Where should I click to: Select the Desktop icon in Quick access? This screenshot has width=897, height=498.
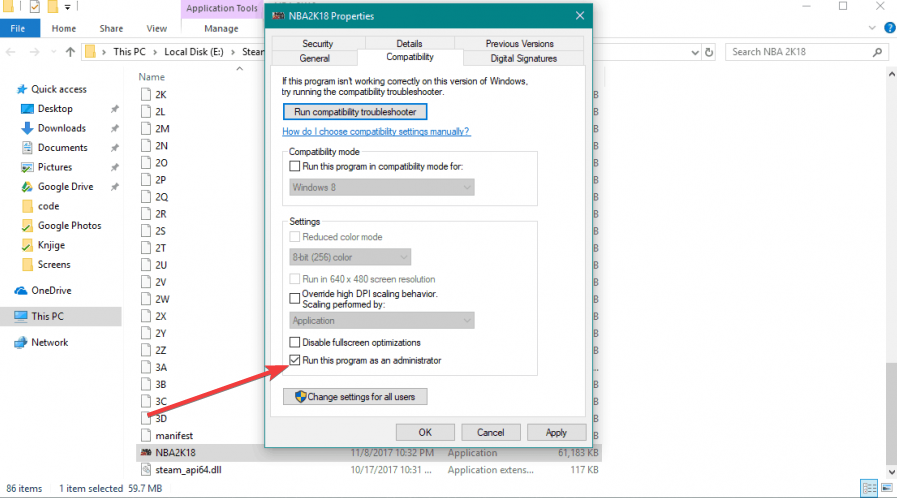tap(27, 109)
